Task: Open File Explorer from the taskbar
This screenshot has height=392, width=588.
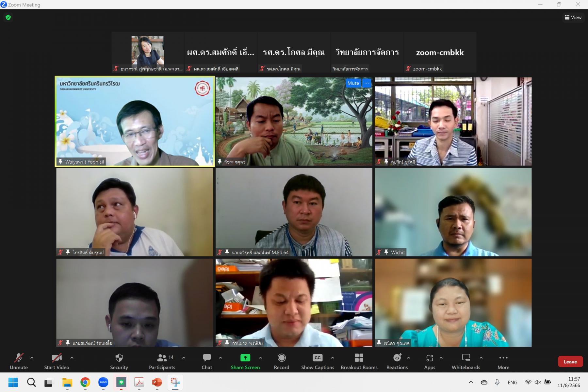Action: click(x=67, y=382)
